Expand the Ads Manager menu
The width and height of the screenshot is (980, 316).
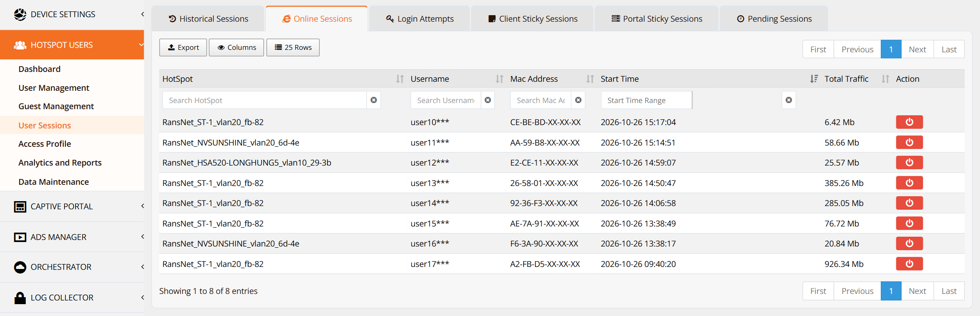click(x=72, y=237)
